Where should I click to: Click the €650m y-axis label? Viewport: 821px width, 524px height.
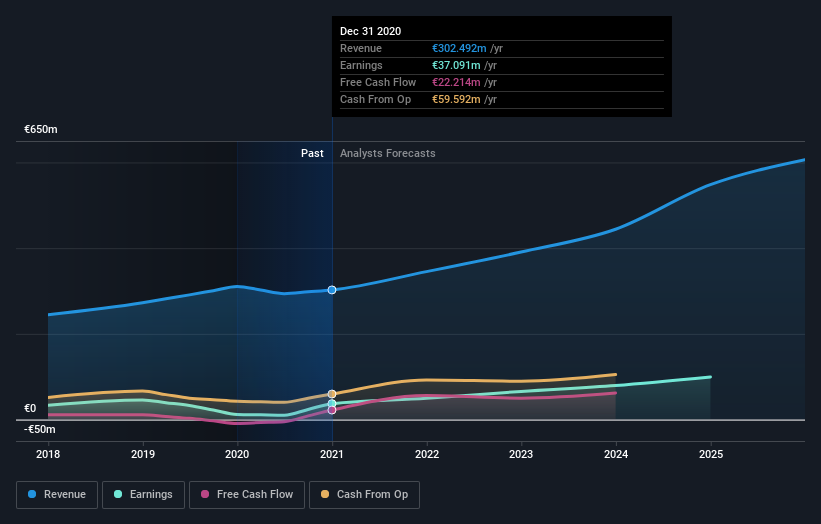[41, 129]
